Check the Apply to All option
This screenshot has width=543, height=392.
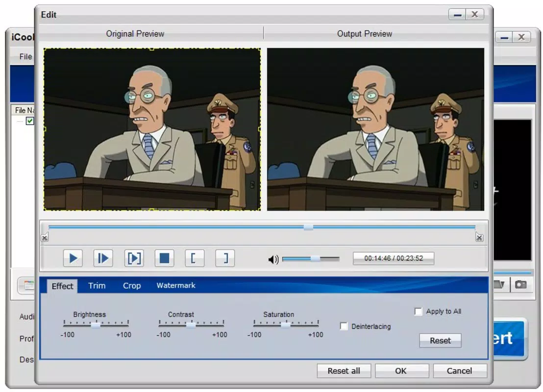pos(419,311)
